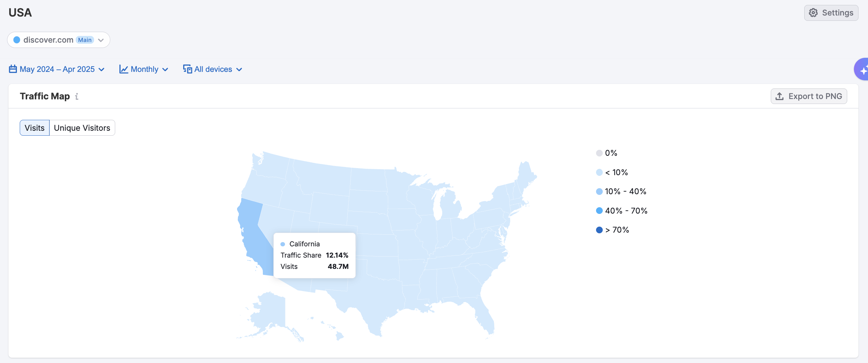Click the calendar icon beside date range
The width and height of the screenshot is (868, 363).
pos(13,69)
